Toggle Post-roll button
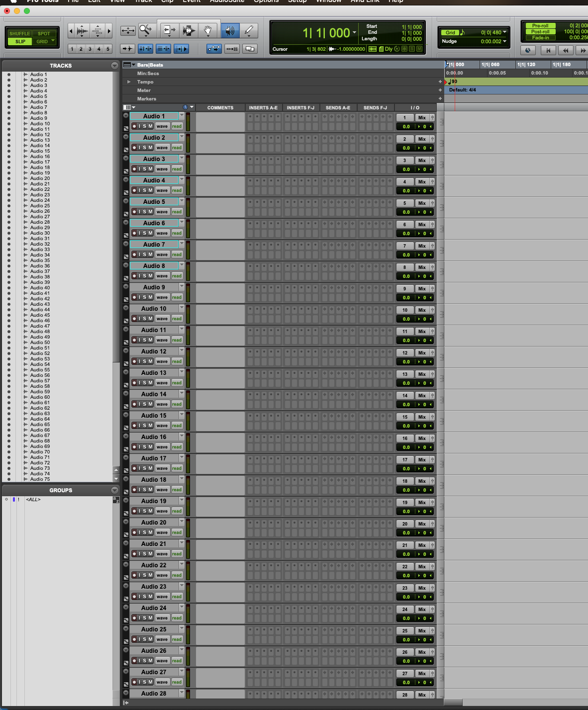 tap(540, 32)
